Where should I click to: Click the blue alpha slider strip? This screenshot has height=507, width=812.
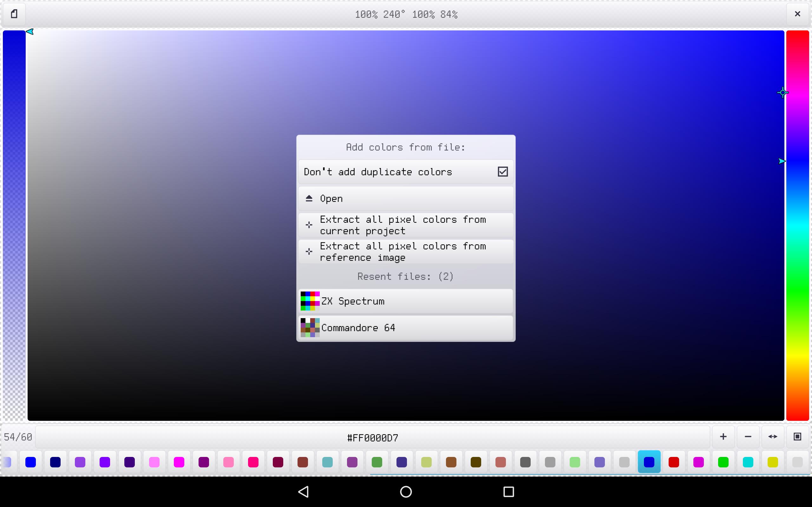(x=14, y=225)
